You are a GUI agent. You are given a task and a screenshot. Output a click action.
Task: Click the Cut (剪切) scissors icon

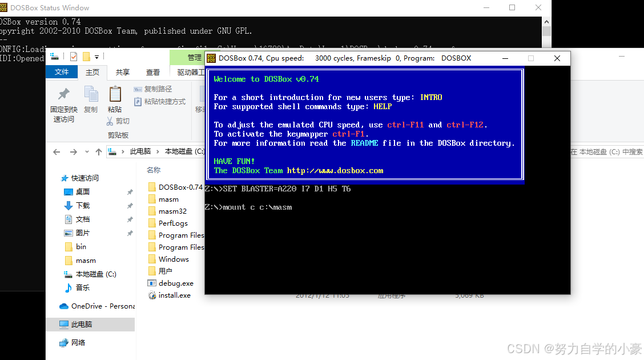pos(110,121)
